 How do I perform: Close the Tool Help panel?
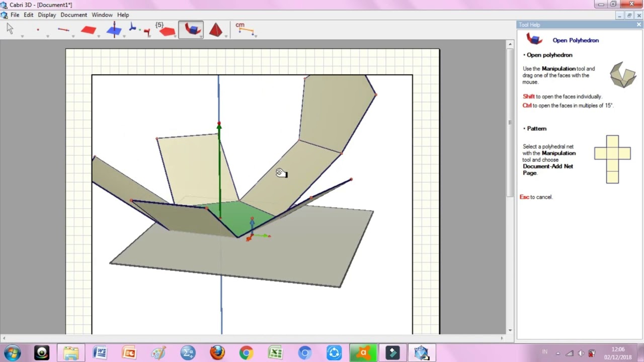[x=639, y=25]
